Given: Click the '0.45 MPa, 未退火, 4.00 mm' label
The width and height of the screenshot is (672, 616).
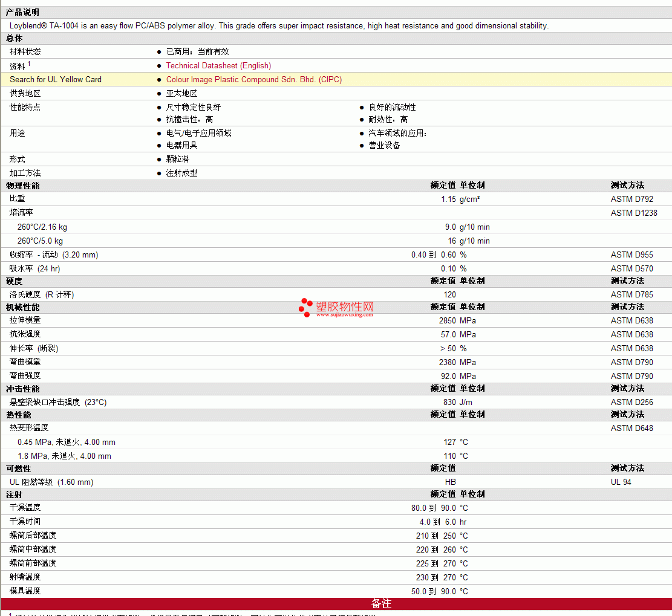Looking at the screenshot, I should (x=67, y=442).
